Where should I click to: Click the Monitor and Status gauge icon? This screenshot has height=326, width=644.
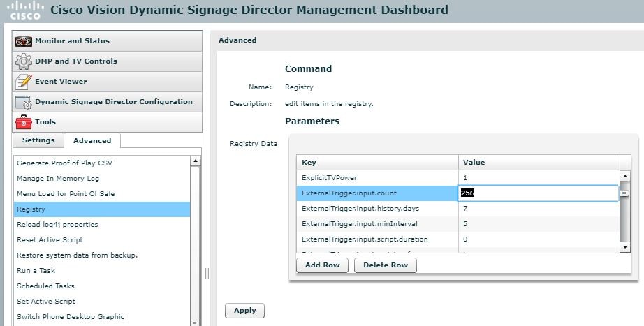tap(24, 41)
